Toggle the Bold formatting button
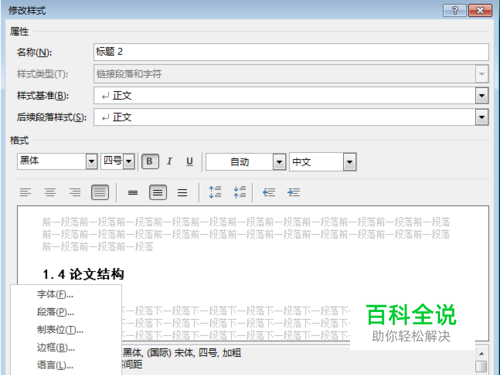The image size is (500, 375). (150, 162)
